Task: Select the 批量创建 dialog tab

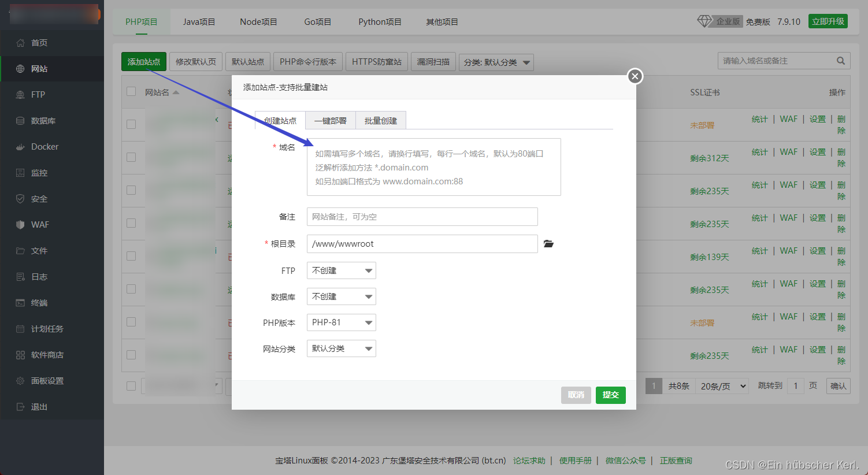Action: click(x=381, y=121)
